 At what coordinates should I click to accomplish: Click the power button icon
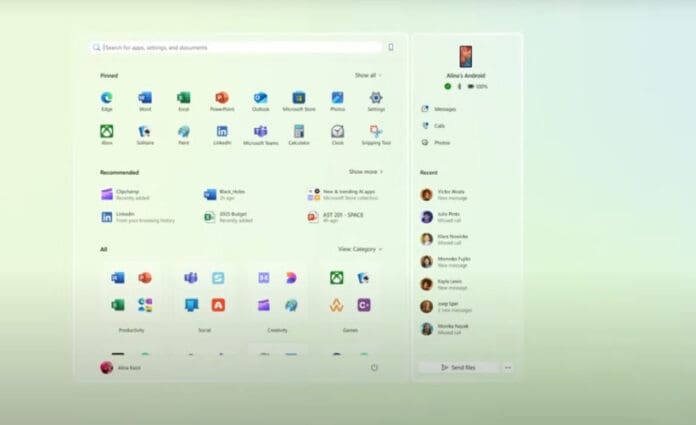374,367
